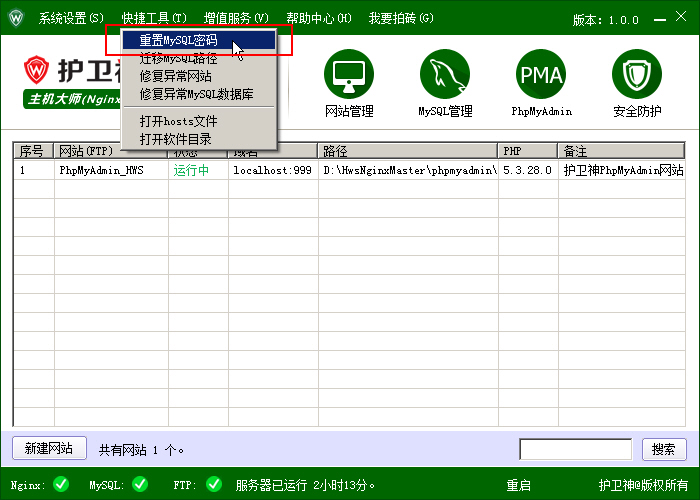Choose 修复异常MySQL数据库 from menu
Screen dimensions: 700x500
[199, 94]
